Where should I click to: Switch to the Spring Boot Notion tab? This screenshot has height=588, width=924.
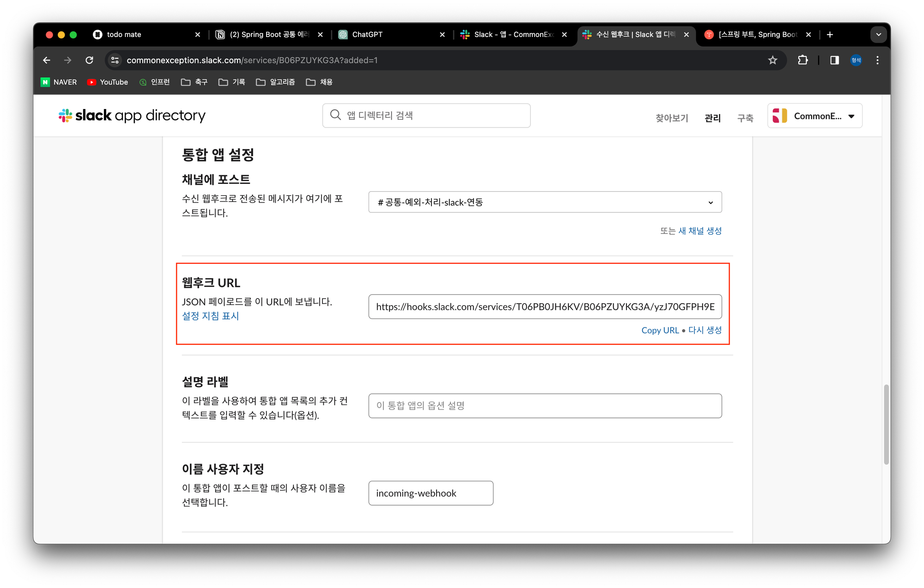pyautogui.click(x=270, y=35)
